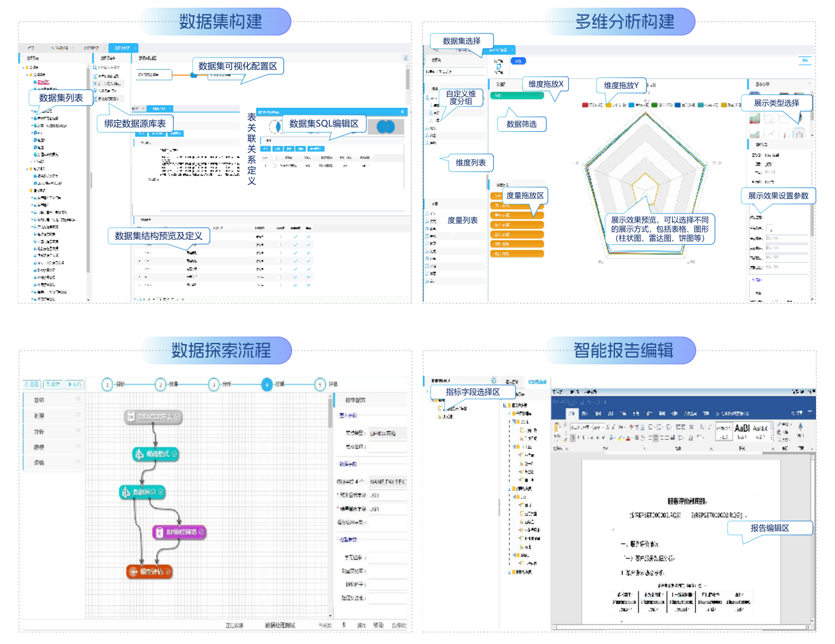Toggle first checkmark in dataset structure table
Screen dimensions: 835x644
[295, 236]
